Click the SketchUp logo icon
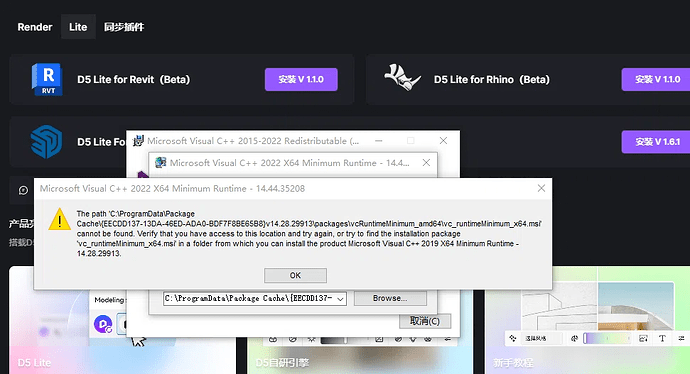 tap(46, 142)
